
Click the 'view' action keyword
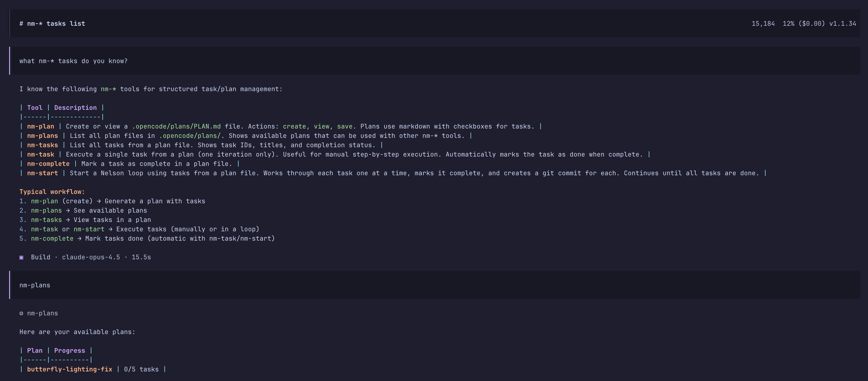[x=321, y=126]
